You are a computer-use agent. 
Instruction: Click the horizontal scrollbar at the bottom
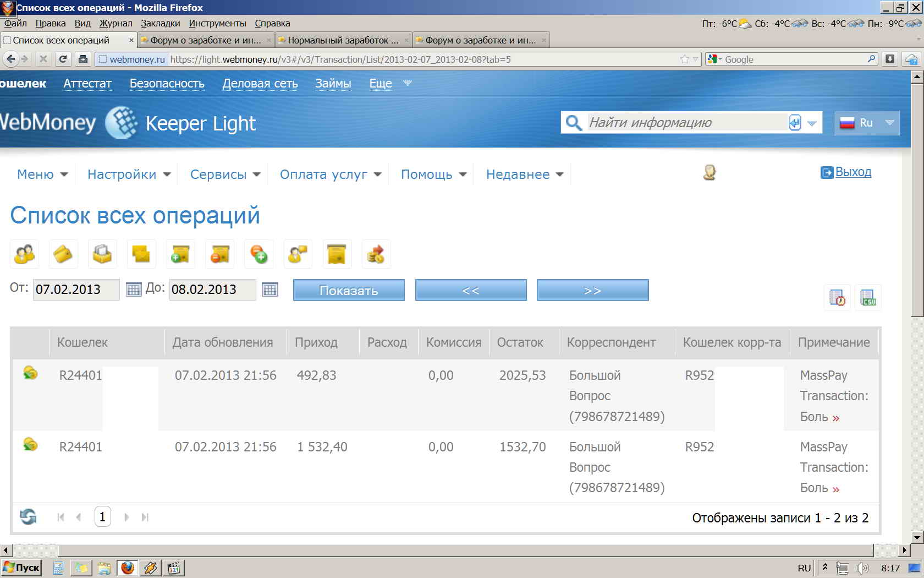(465, 550)
